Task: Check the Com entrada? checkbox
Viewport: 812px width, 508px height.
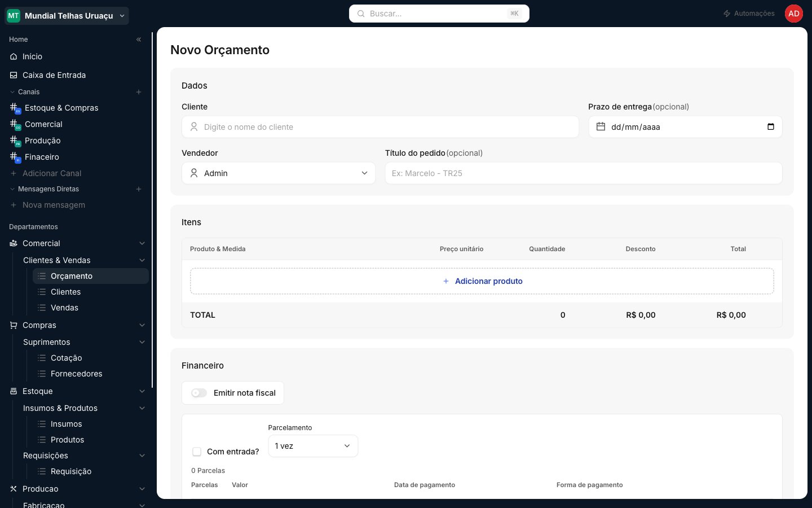Action: point(197,452)
